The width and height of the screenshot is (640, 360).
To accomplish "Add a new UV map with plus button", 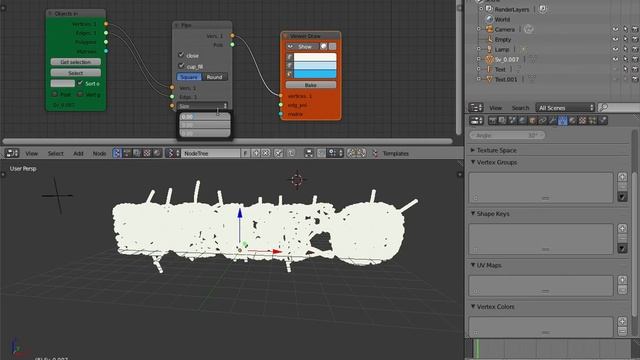I will tap(622, 280).
